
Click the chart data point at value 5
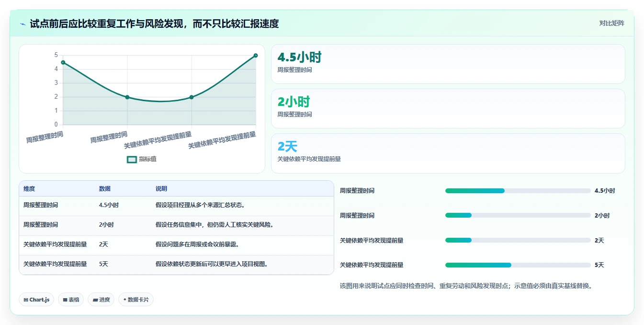tap(256, 56)
